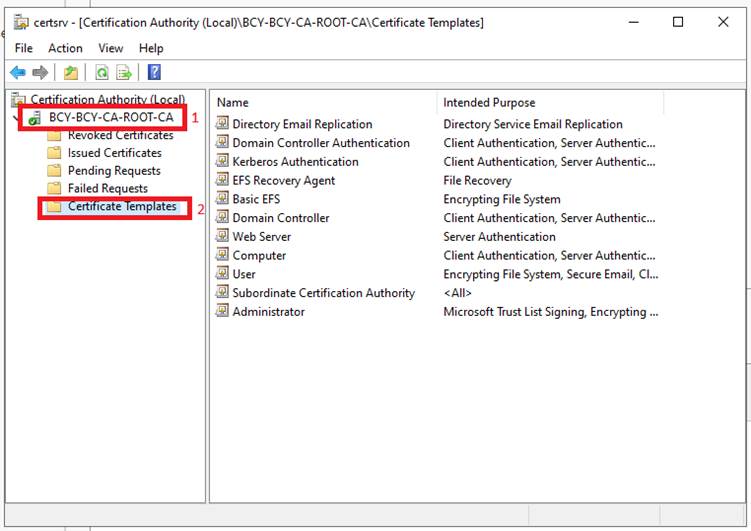Minimize the certsrv window
751x531 pixels.
[x=634, y=22]
